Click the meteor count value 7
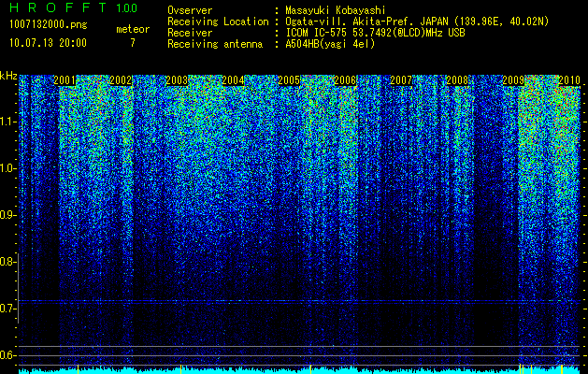588x374 pixels. pyautogui.click(x=133, y=43)
